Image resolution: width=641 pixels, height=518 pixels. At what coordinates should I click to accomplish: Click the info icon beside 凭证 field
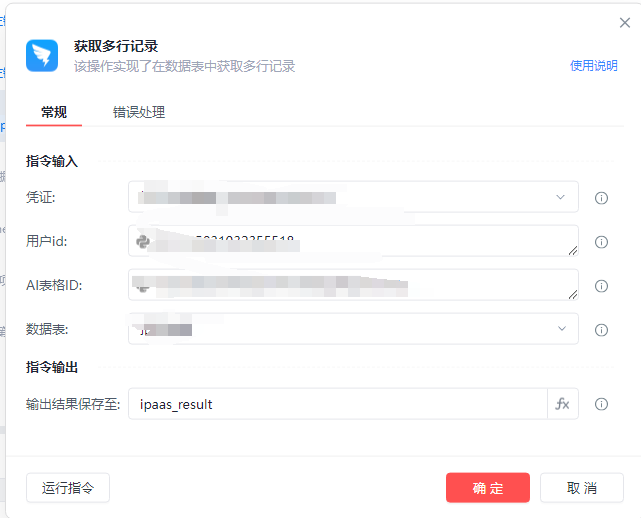point(601,198)
